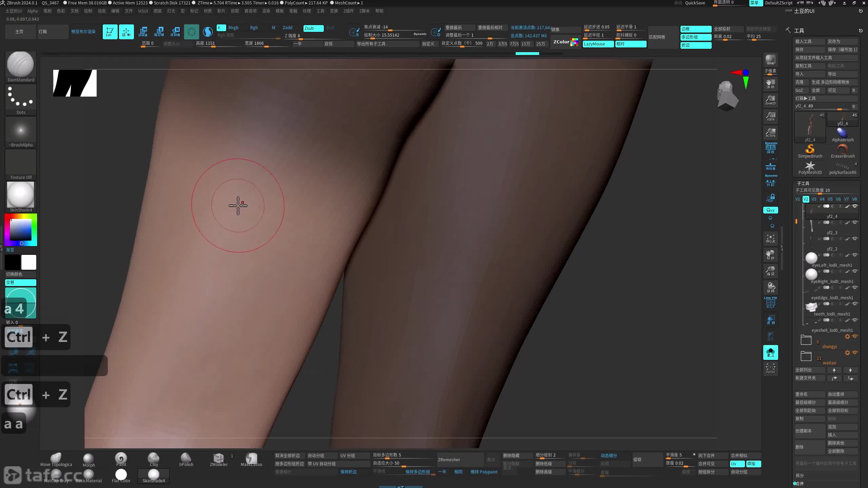Collapse the 子工具 subtool section

(x=803, y=183)
